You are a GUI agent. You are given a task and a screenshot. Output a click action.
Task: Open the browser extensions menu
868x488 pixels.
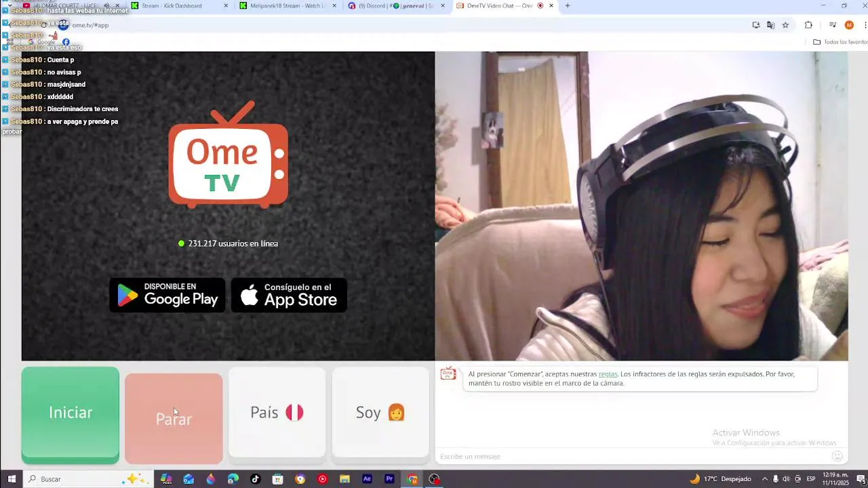click(808, 25)
